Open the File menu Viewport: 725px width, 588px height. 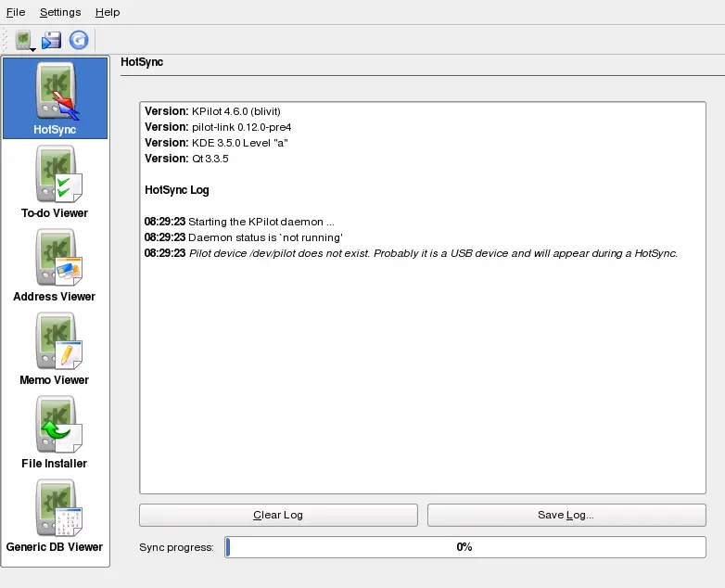(x=16, y=12)
